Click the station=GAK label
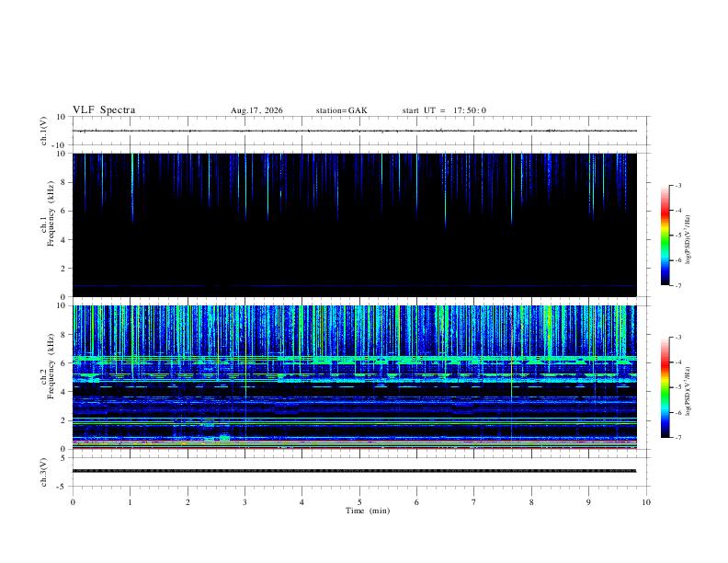728x563 pixels. pos(341,110)
